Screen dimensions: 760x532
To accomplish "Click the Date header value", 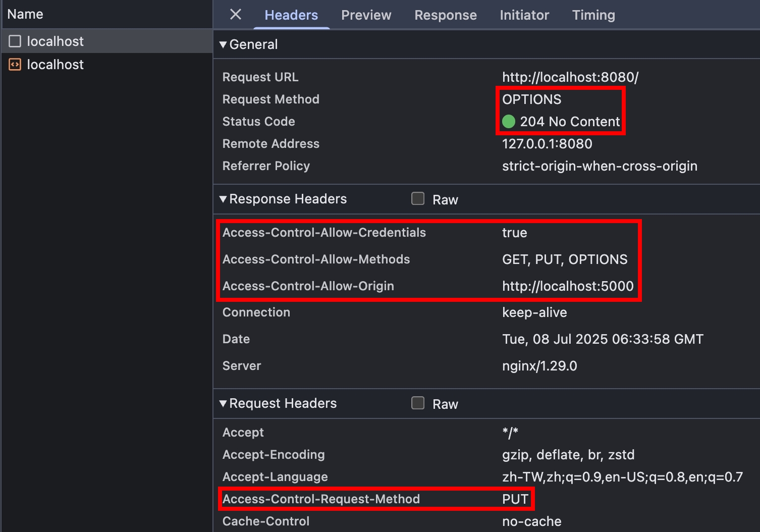I will (603, 339).
